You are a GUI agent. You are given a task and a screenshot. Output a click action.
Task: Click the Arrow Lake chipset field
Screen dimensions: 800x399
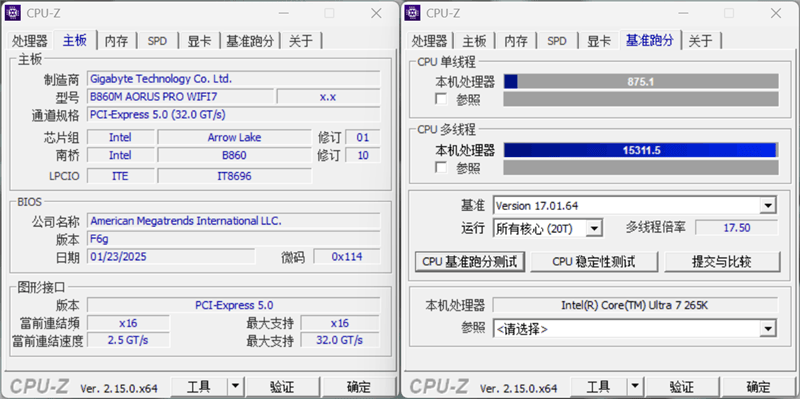click(234, 137)
